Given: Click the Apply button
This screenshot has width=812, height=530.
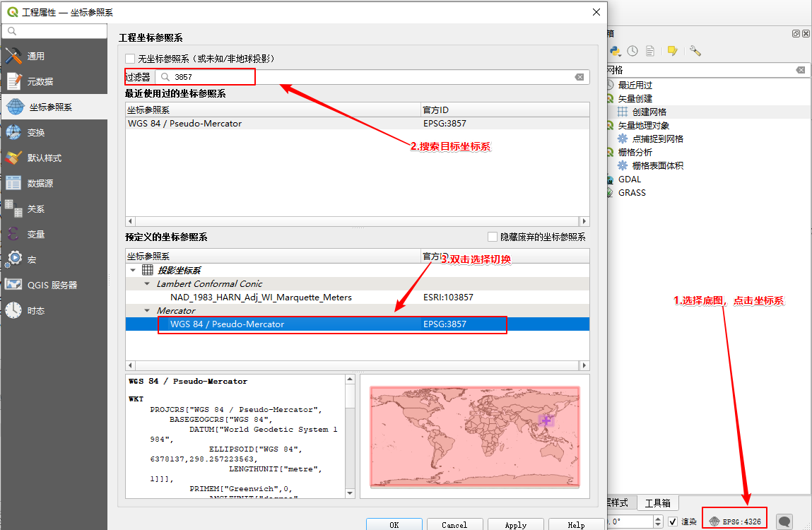Looking at the screenshot, I should click(515, 524).
